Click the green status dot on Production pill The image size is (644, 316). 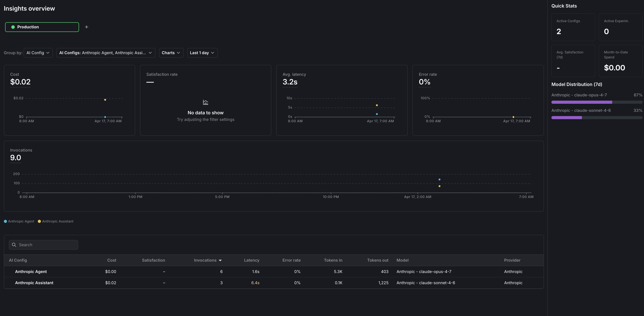coord(13,27)
